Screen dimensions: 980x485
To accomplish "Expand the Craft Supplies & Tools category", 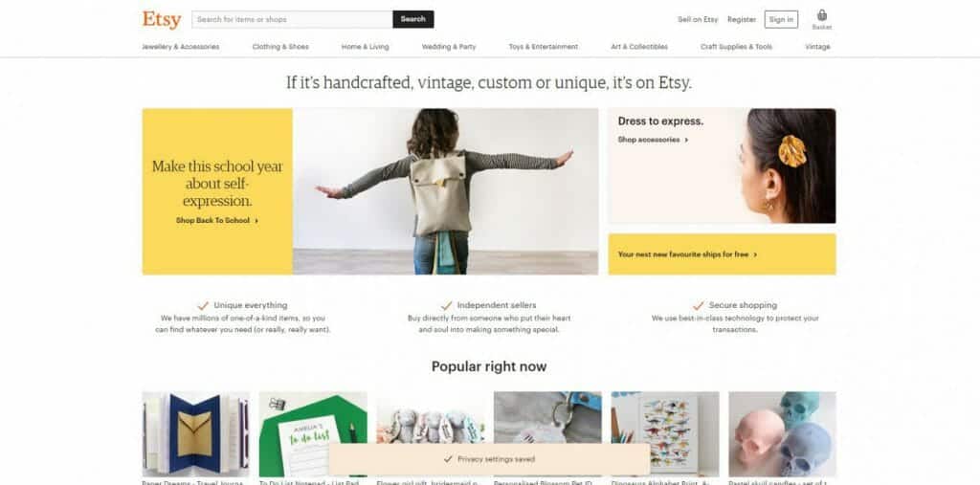I will [x=736, y=47].
